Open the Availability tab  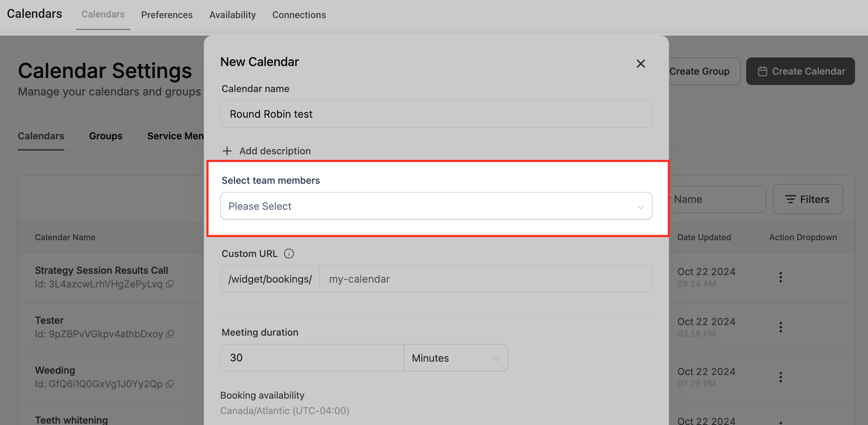click(x=233, y=15)
